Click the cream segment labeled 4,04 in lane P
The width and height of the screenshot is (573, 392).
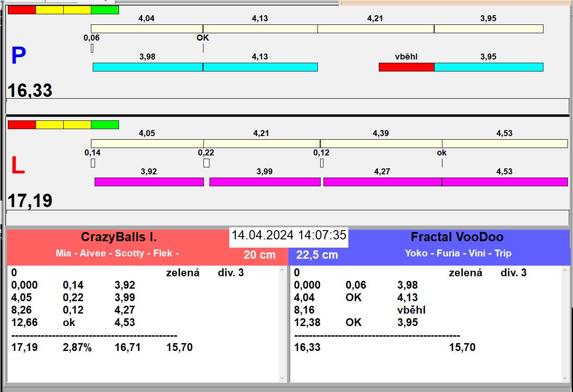[x=147, y=29]
